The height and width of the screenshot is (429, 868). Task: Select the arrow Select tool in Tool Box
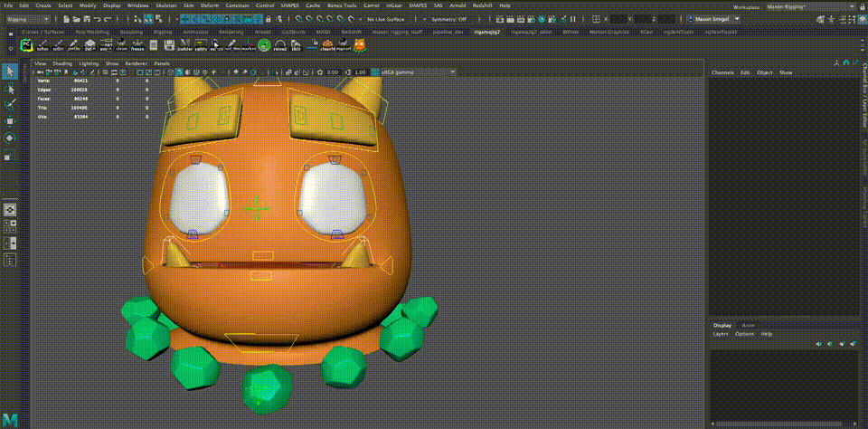click(10, 71)
